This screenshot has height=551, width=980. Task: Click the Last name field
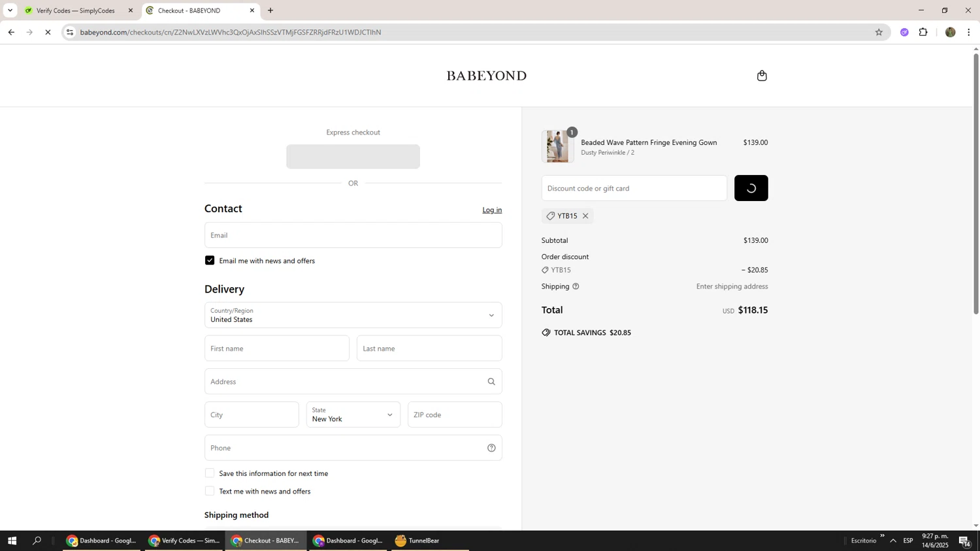[430, 349]
